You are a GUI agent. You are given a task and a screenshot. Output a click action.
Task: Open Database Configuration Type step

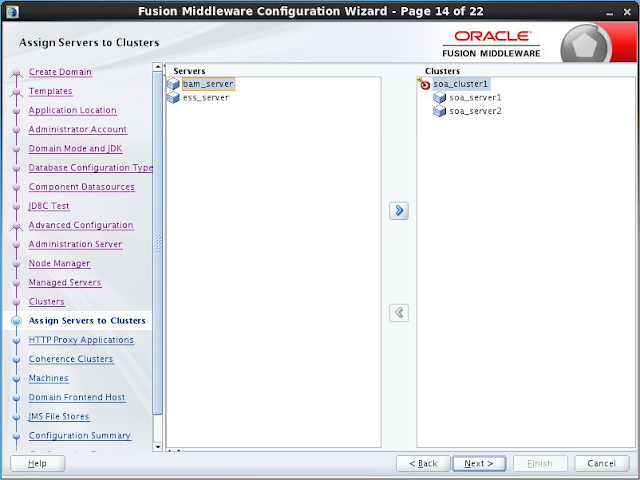pyautogui.click(x=91, y=168)
